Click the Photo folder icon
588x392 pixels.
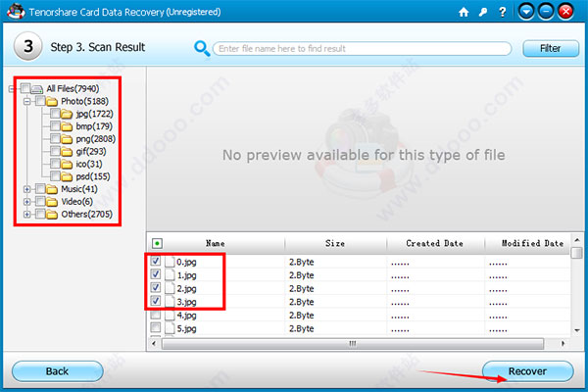[x=52, y=102]
